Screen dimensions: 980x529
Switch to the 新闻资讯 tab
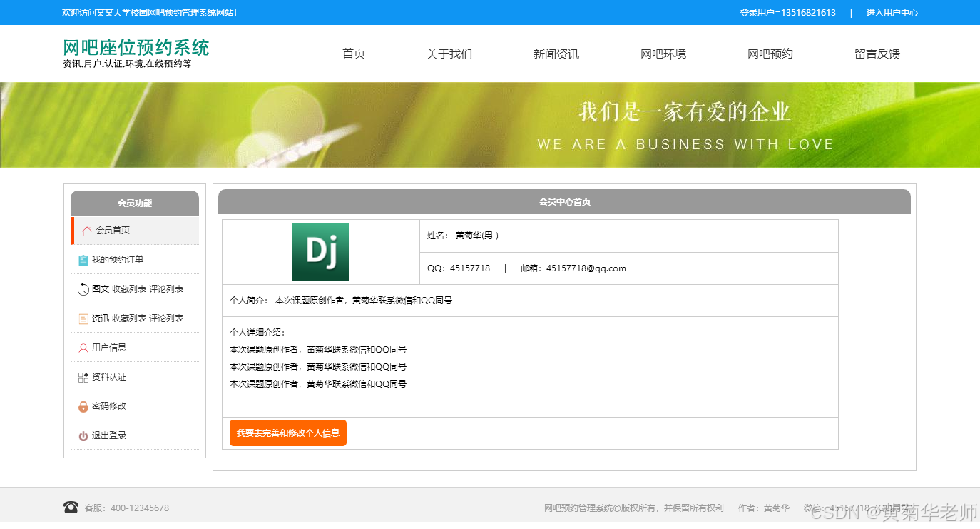point(556,53)
